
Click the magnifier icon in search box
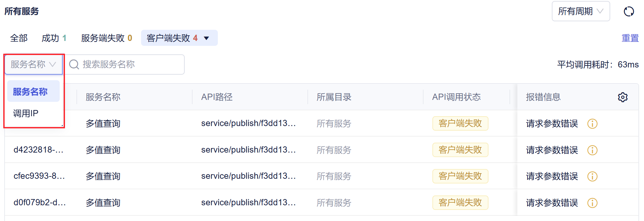(74, 64)
